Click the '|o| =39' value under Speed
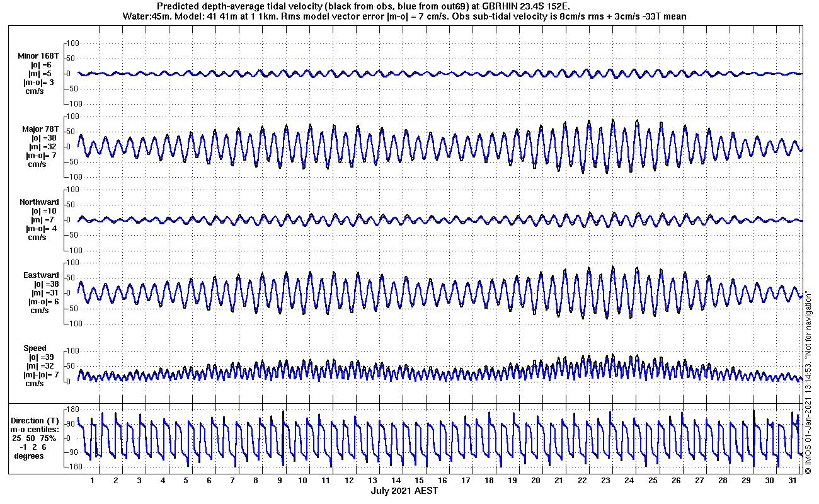Screen dimensions: 819x504 point(41,357)
